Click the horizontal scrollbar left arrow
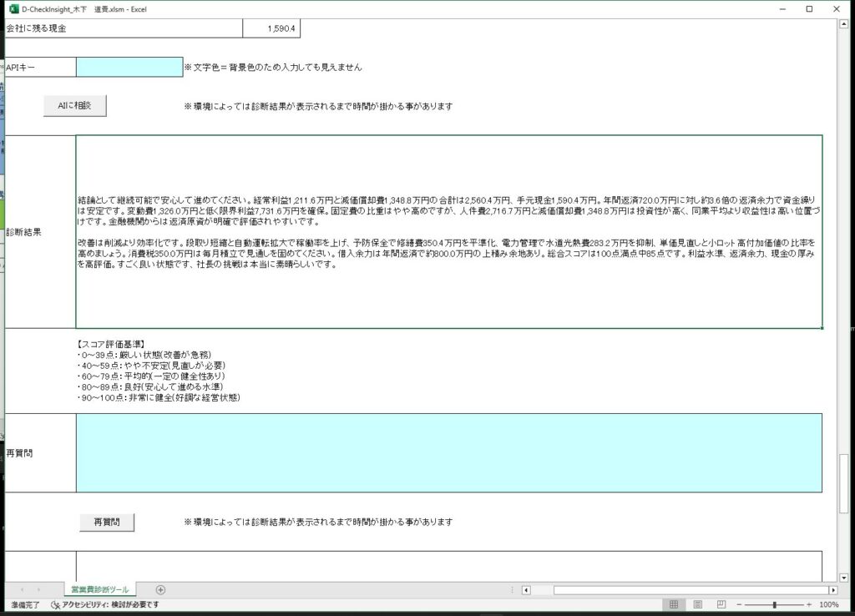Viewport: 855px width, 616px height. [x=526, y=590]
